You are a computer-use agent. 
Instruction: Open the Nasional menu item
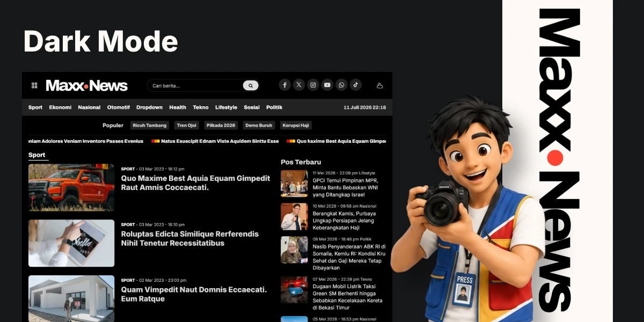point(89,107)
